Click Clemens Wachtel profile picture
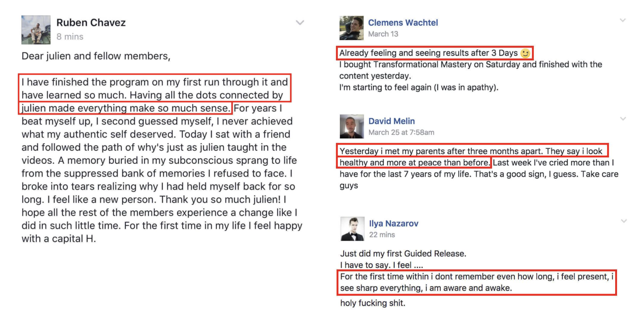Viewport: 644px width, 333px height. pyautogui.click(x=351, y=28)
